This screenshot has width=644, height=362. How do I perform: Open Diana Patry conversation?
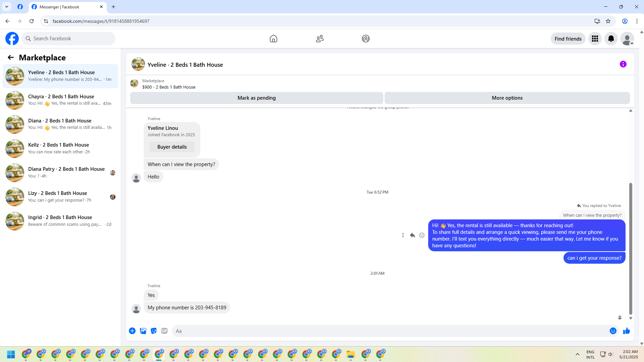60,173
